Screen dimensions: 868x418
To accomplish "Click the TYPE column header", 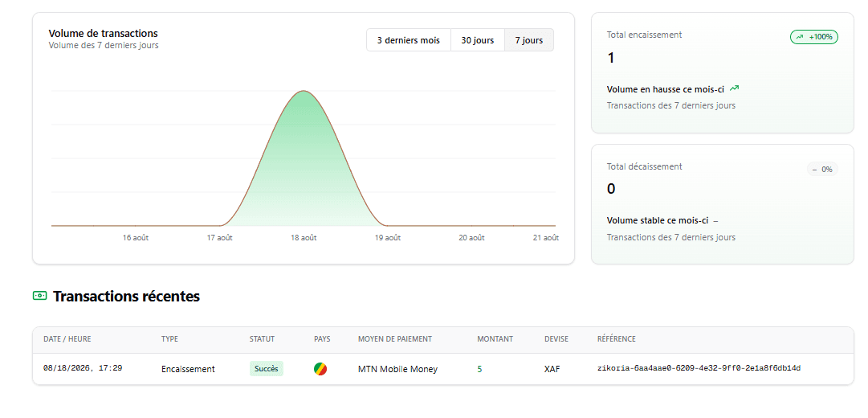I will pyautogui.click(x=169, y=338).
